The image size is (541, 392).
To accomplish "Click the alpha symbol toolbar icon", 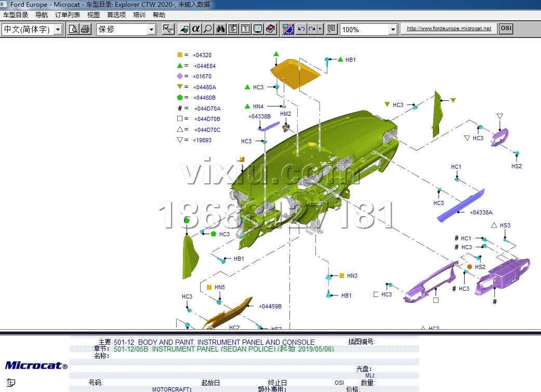I will click(x=196, y=30).
